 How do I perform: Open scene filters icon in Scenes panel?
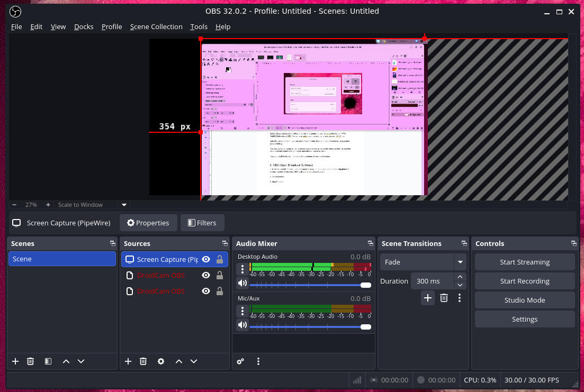(48, 361)
